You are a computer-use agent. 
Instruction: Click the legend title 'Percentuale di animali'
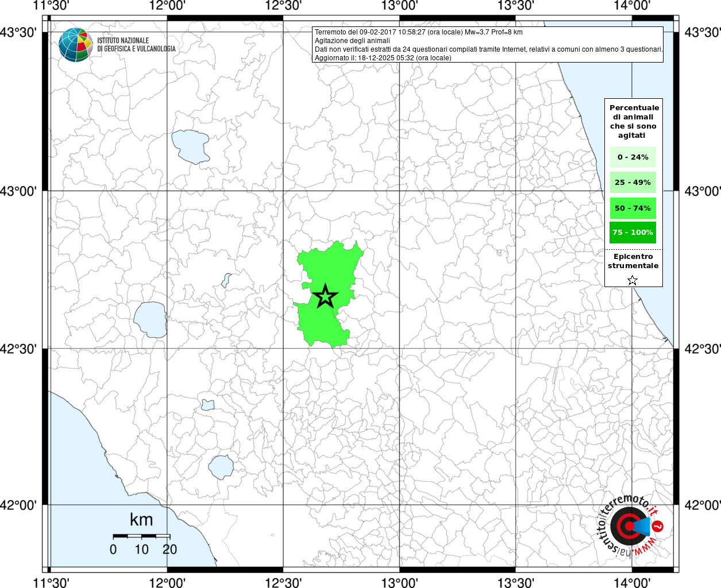tap(634, 121)
